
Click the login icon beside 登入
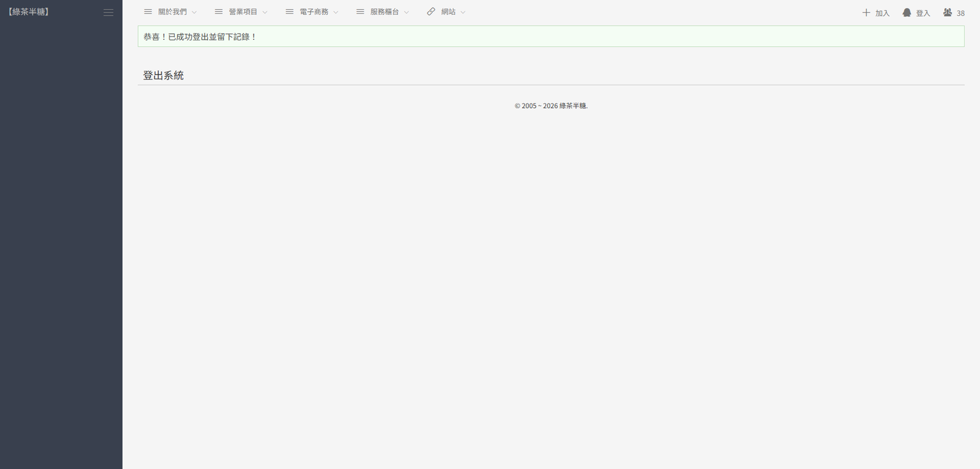point(906,12)
